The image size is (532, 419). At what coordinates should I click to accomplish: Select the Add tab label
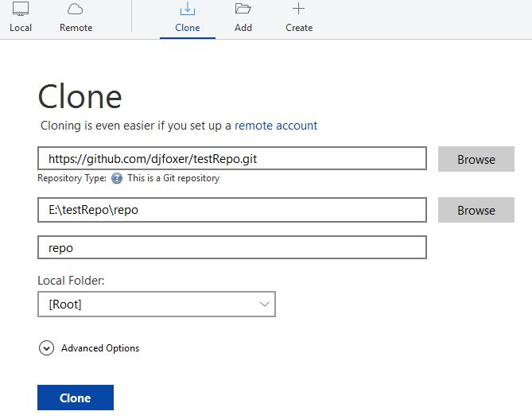point(243,28)
